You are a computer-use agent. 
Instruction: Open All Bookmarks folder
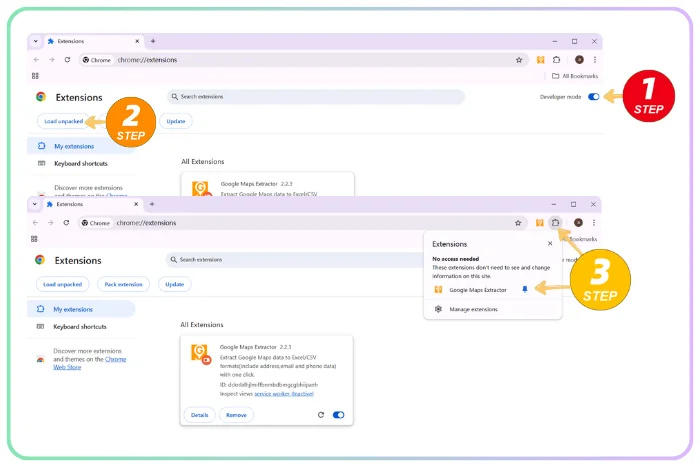click(576, 75)
